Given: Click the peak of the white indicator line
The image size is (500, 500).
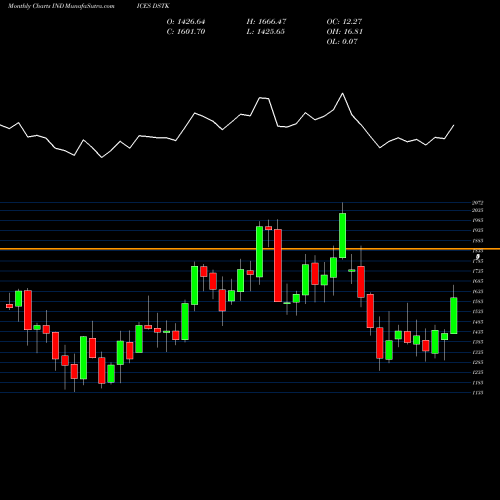Looking at the screenshot, I should [342, 94].
